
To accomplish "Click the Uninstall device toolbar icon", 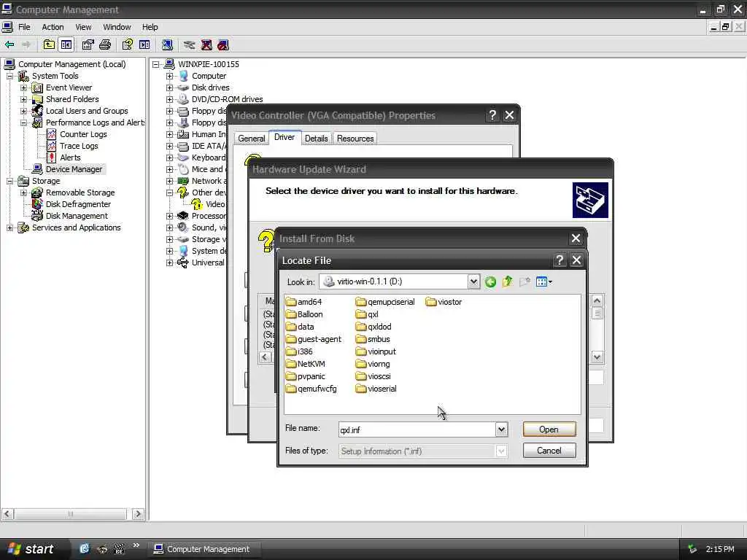I will coord(206,44).
